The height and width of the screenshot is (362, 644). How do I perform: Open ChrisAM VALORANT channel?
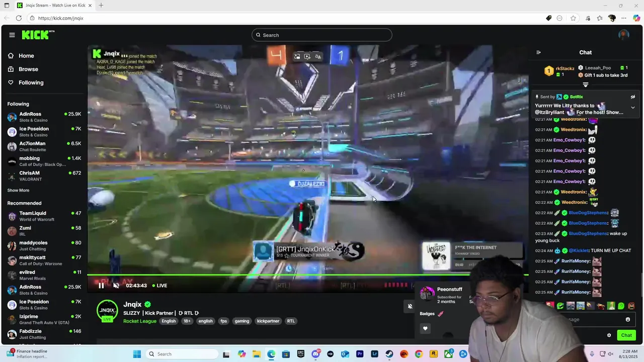click(44, 176)
